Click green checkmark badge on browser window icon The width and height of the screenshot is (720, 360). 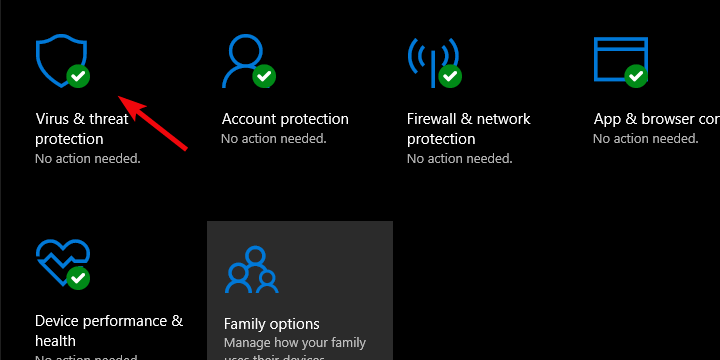click(x=636, y=76)
